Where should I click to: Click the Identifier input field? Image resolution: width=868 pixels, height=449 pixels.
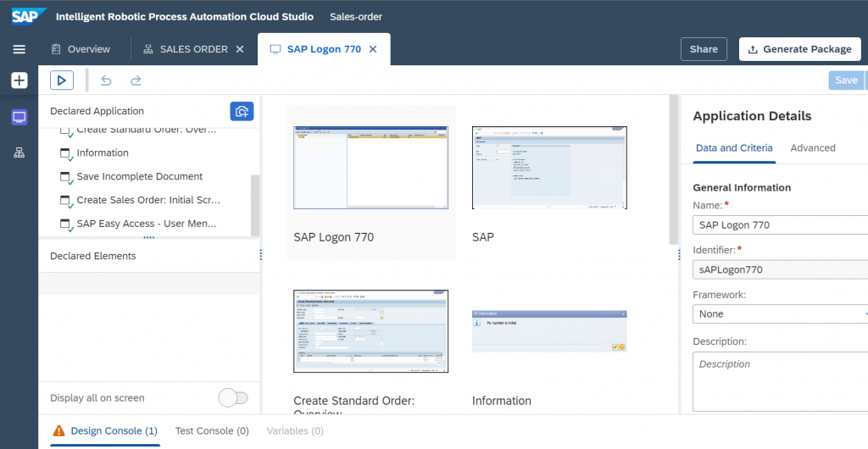[x=780, y=270]
